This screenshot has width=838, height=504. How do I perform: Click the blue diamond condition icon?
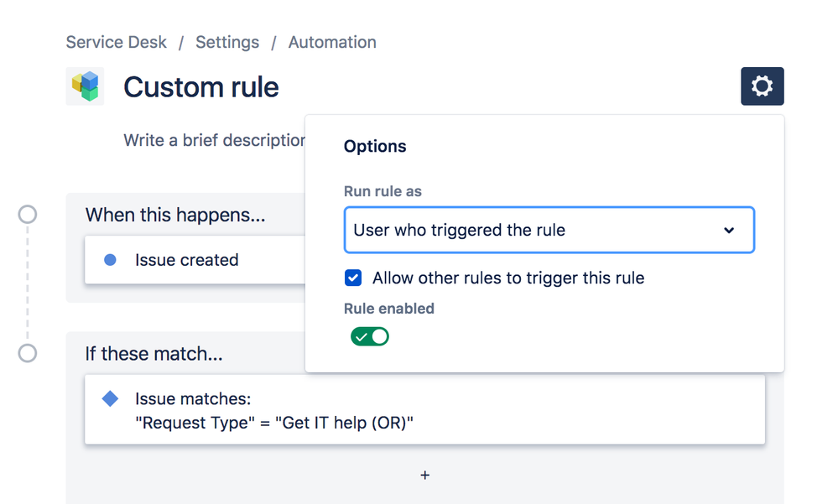(x=110, y=399)
